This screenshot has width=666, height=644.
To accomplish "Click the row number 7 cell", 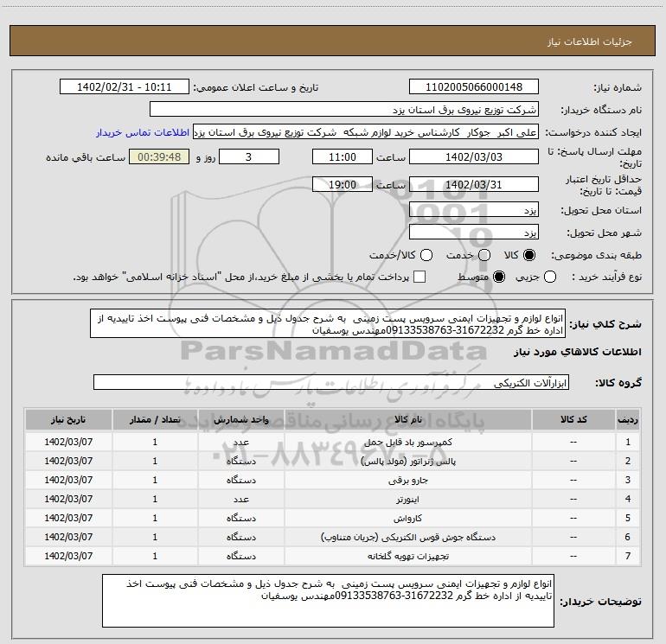I will 628,556.
